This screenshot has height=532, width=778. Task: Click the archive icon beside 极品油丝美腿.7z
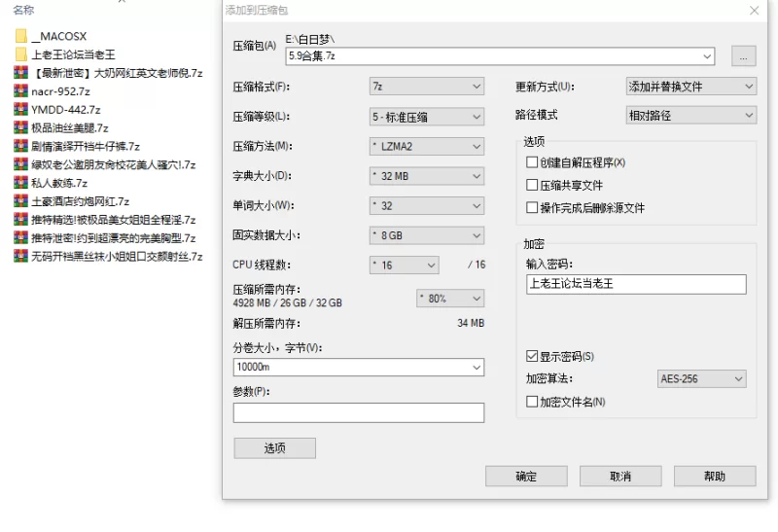pyautogui.click(x=20, y=128)
